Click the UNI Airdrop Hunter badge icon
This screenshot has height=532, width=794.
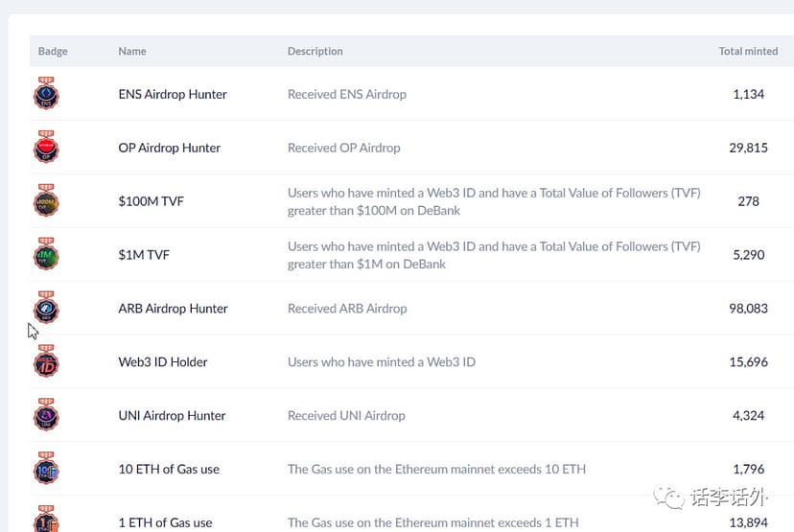[46, 415]
